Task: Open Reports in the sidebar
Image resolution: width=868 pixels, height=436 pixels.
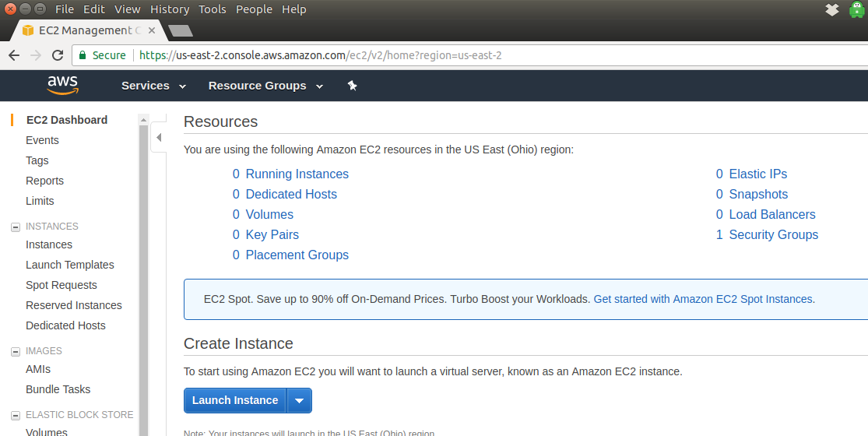Action: [45, 181]
